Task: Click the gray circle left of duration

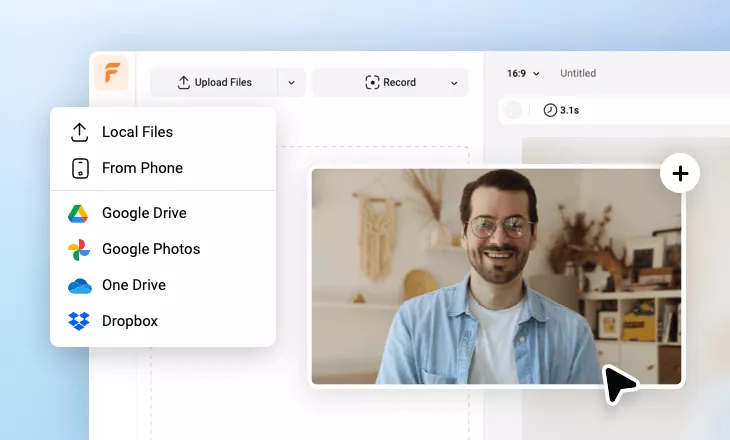Action: (x=513, y=110)
